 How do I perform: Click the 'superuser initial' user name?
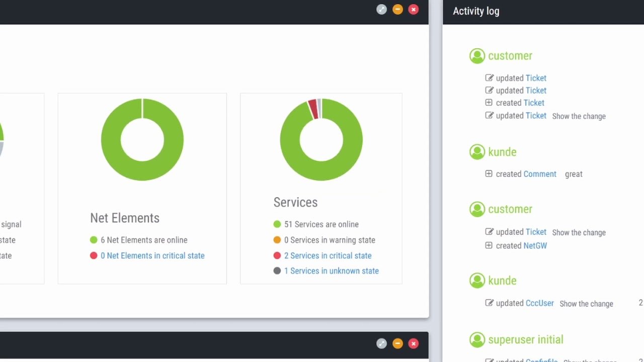(x=526, y=340)
